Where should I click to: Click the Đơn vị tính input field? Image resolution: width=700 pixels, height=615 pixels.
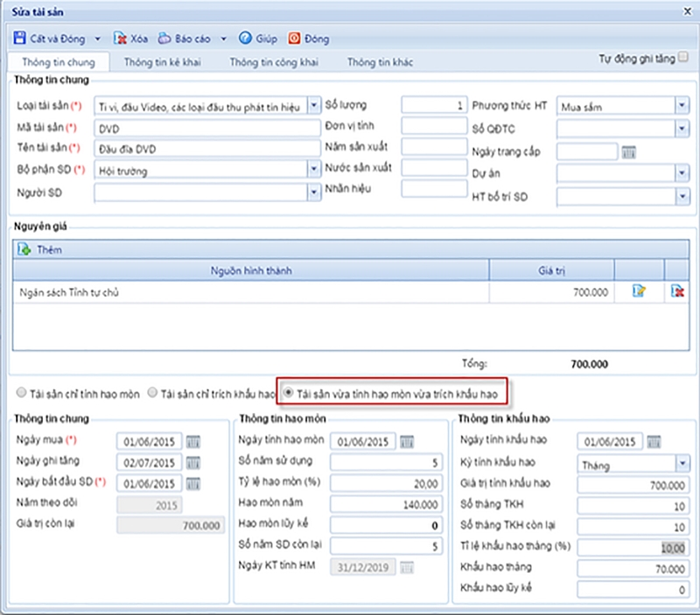[434, 126]
